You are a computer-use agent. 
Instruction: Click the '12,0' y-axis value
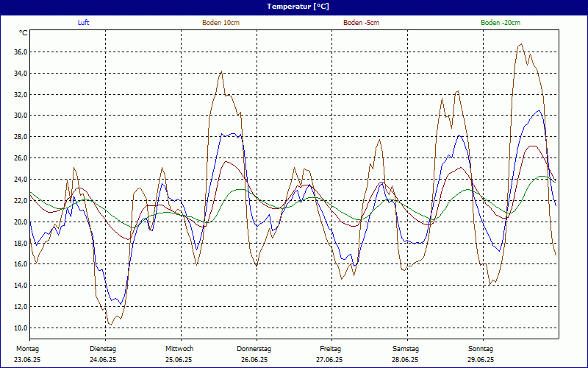(x=21, y=306)
